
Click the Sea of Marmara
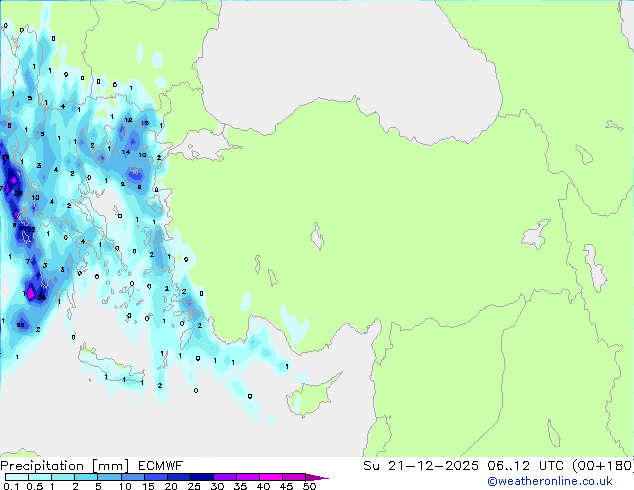pos(207,148)
